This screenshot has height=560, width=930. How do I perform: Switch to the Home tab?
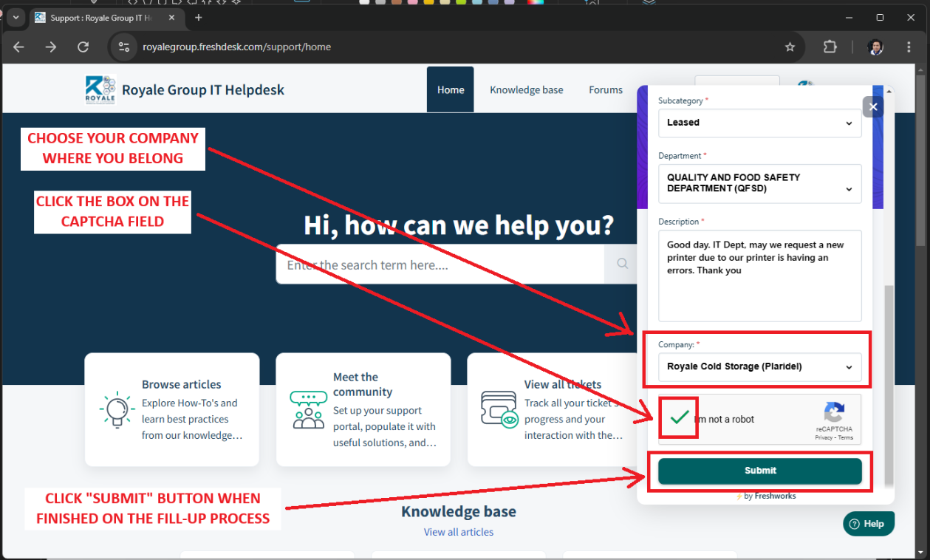point(451,89)
